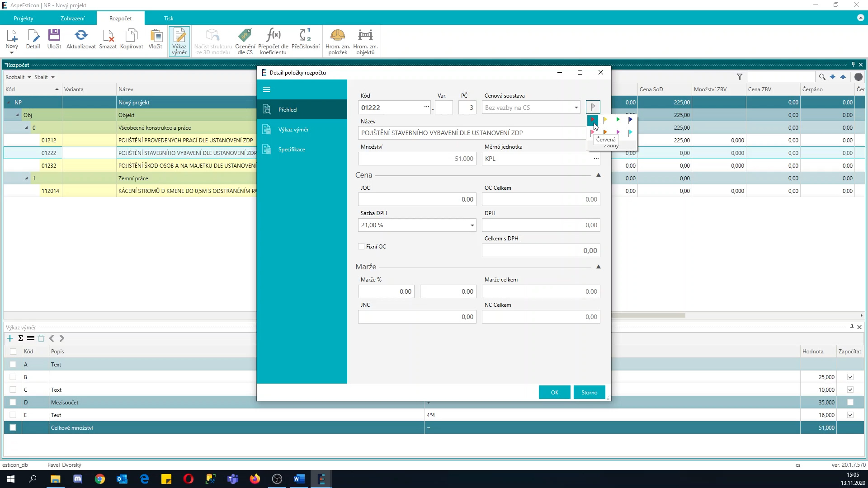Click the OK button in the dialog
This screenshot has width=868, height=488.
(x=554, y=392)
